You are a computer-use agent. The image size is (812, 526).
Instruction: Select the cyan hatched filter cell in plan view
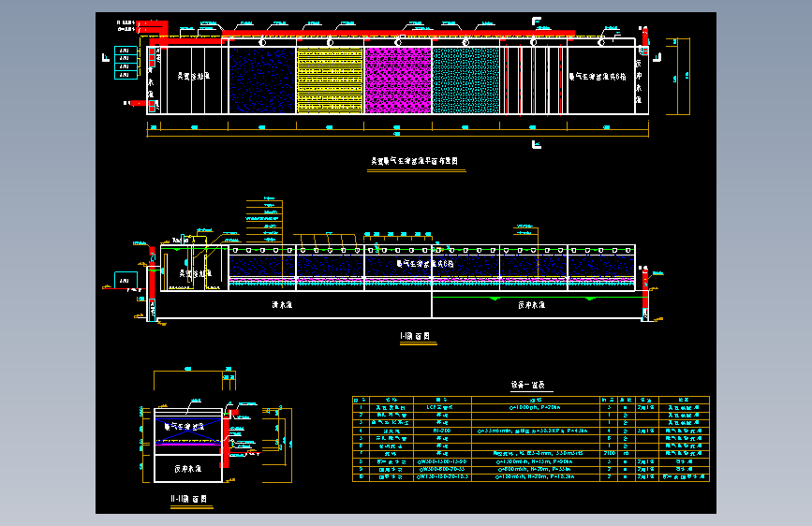[465, 80]
